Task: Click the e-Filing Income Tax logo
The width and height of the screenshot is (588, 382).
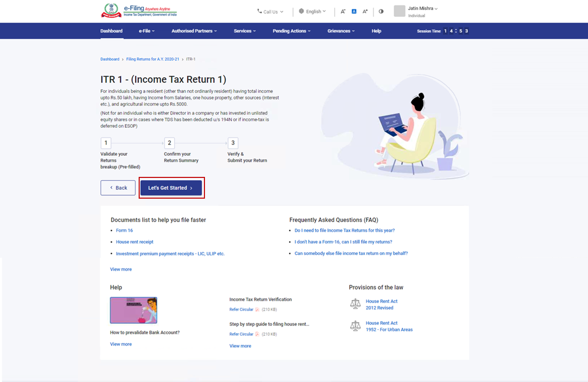Action: coord(139,10)
